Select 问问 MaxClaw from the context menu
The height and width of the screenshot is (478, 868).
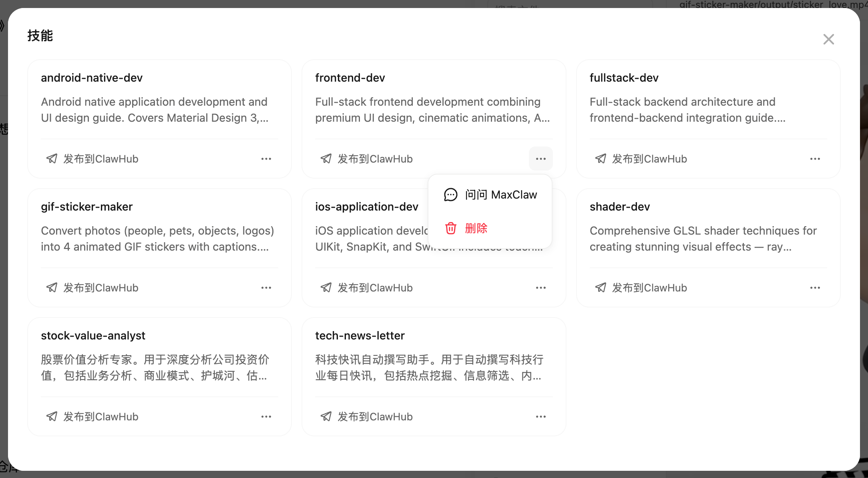click(x=500, y=195)
